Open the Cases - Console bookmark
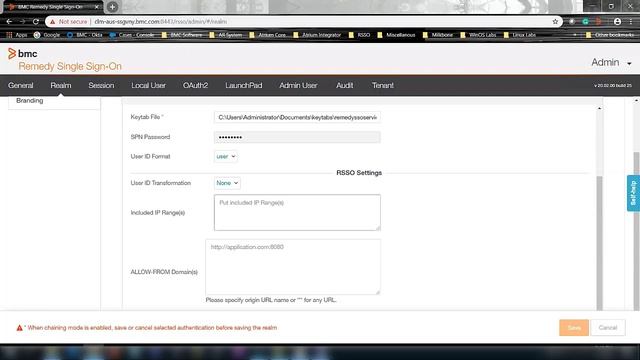640x360 pixels. coord(132,35)
